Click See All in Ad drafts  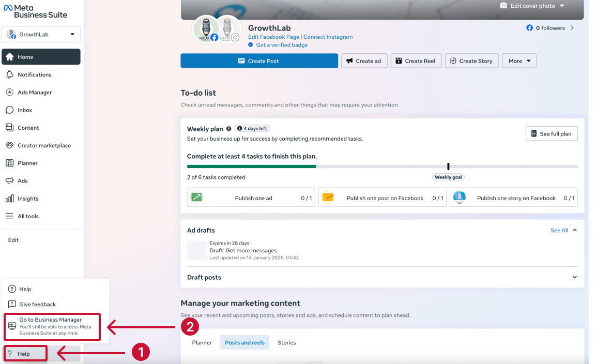click(559, 231)
